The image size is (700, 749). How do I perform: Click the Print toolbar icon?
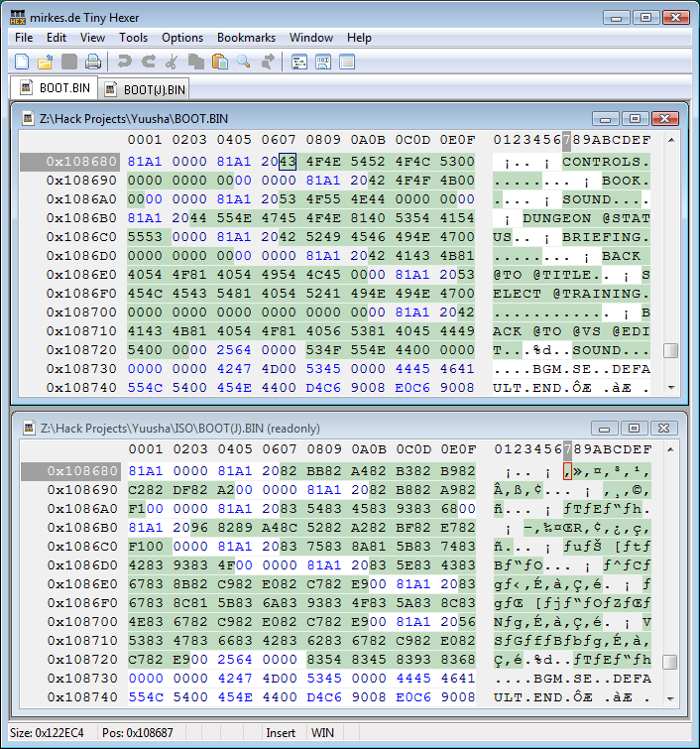(x=93, y=62)
